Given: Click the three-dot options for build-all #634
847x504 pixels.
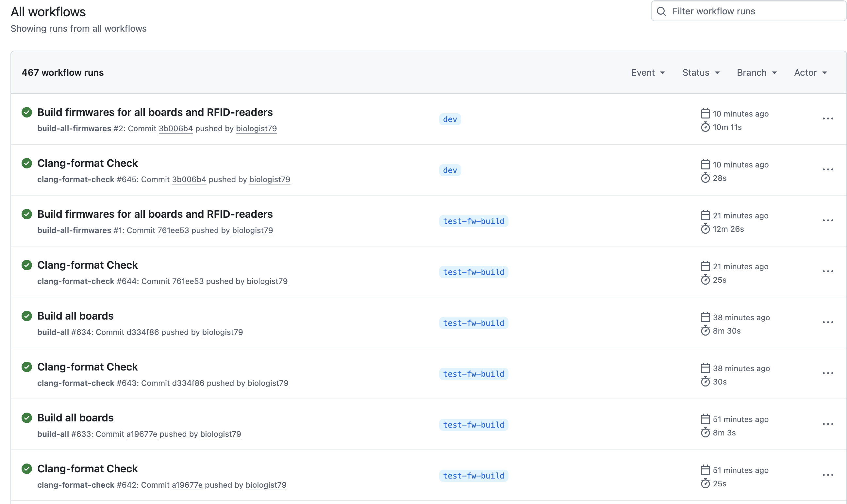Looking at the screenshot, I should click(x=828, y=322).
